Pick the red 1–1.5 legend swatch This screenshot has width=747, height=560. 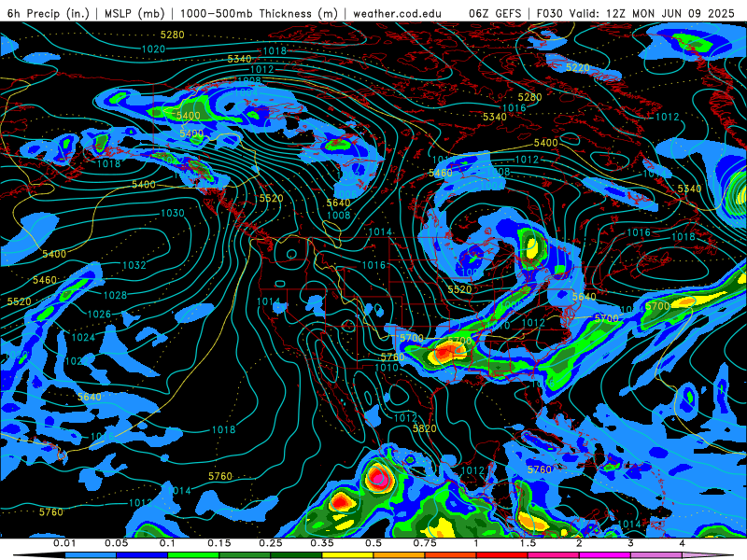(x=502, y=555)
